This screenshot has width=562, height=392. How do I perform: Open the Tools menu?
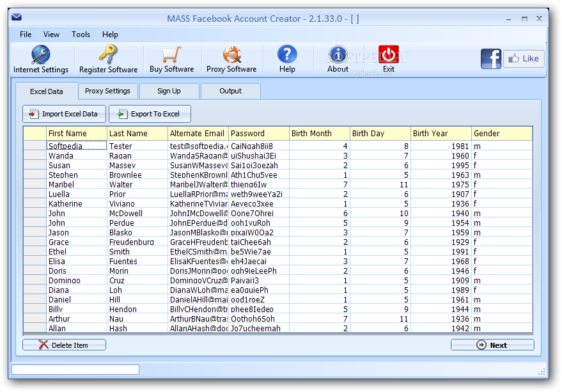[x=81, y=35]
